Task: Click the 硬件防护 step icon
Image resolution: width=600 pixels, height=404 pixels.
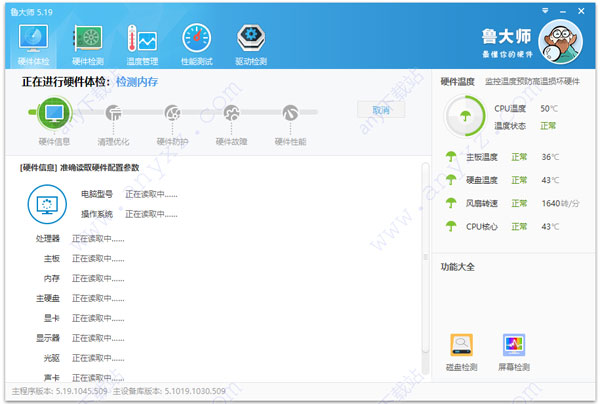Action: [x=172, y=113]
